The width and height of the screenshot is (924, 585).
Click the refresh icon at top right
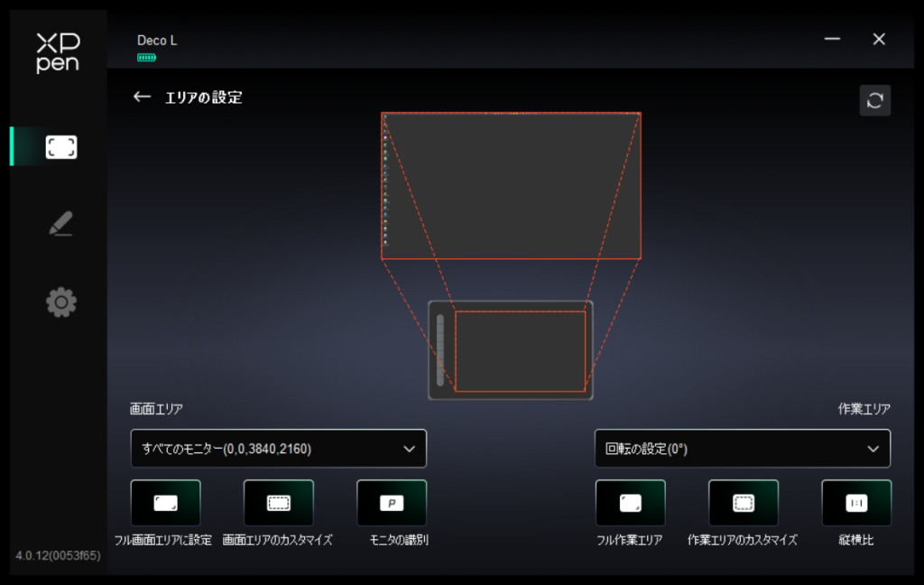874,101
